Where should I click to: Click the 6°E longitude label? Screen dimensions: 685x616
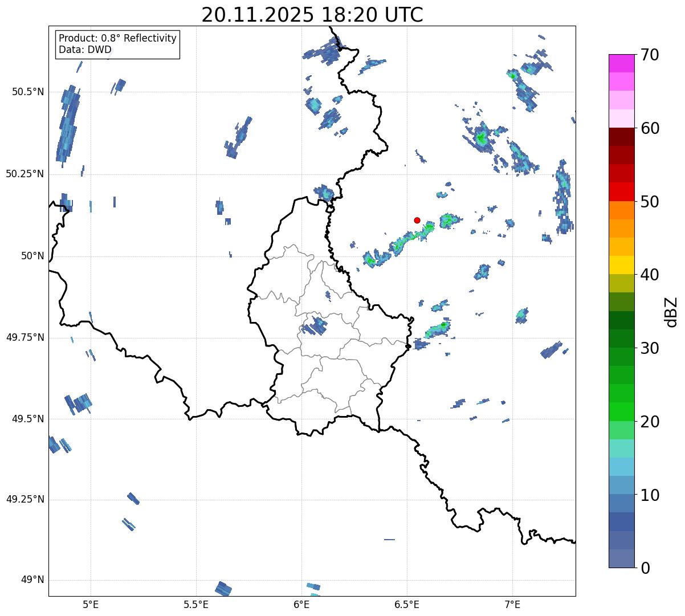(301, 604)
